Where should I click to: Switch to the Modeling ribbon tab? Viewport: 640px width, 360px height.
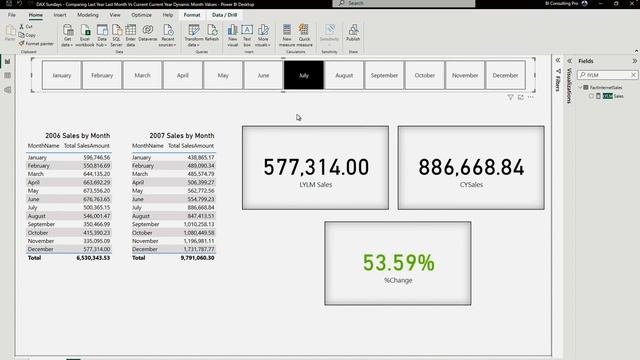(x=88, y=15)
